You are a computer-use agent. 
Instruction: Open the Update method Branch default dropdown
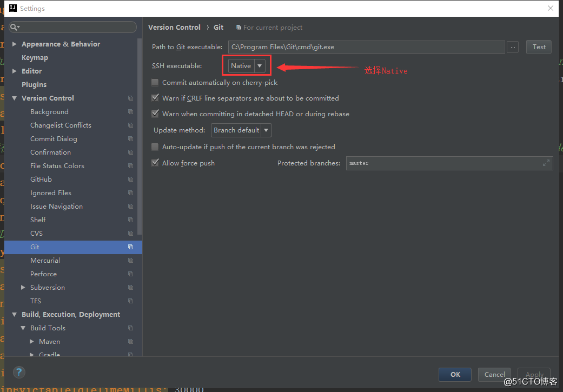coord(241,130)
